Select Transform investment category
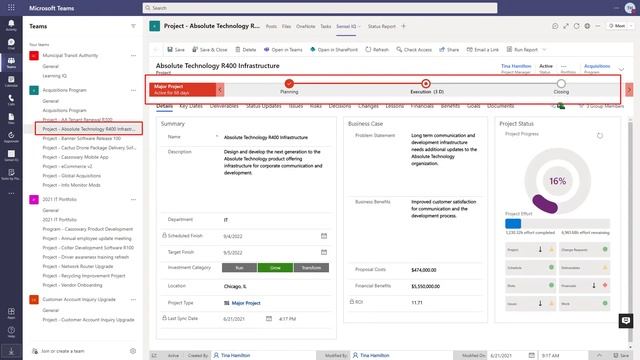 pyautogui.click(x=311, y=268)
